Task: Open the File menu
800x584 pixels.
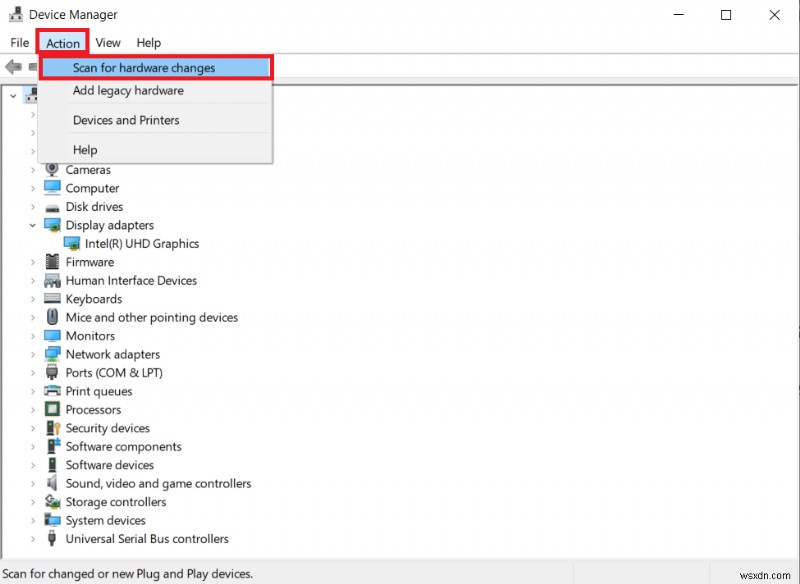Action: point(20,43)
